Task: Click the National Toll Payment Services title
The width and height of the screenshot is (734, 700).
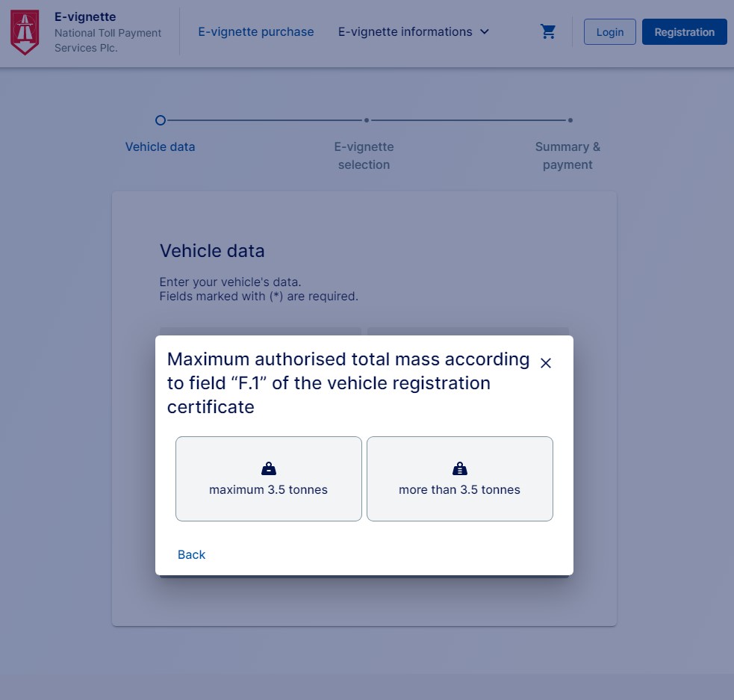Action: pos(108,40)
